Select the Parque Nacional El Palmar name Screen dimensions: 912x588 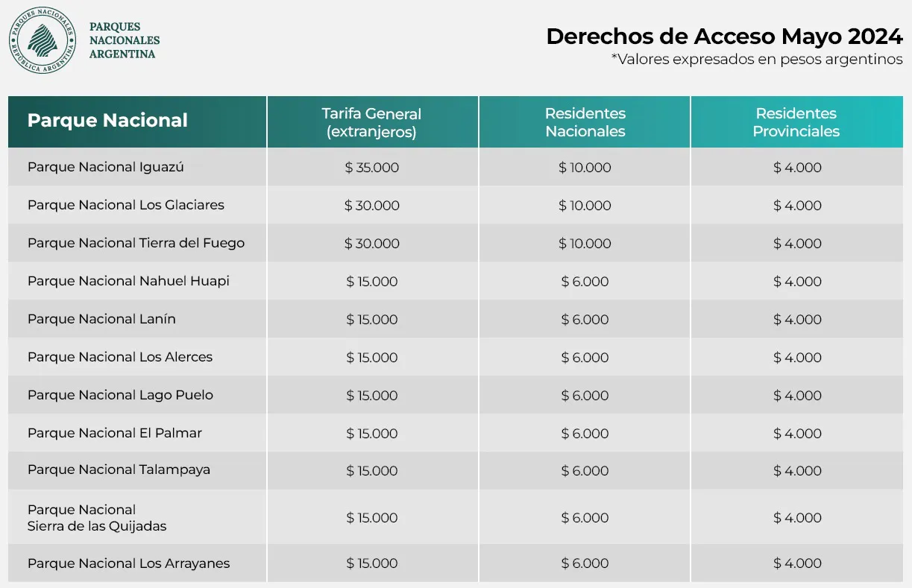coord(114,433)
